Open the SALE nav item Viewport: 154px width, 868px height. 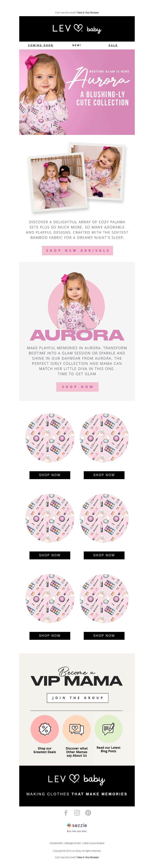pos(113,45)
